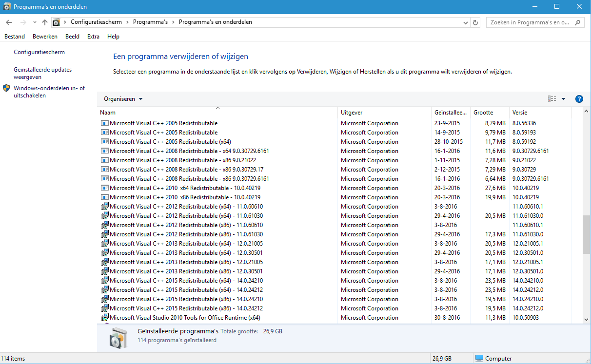Select Visual C++ 2012 (x86) 11.0.61030 row
Image resolution: width=591 pixels, height=364 pixels.
[334, 234]
